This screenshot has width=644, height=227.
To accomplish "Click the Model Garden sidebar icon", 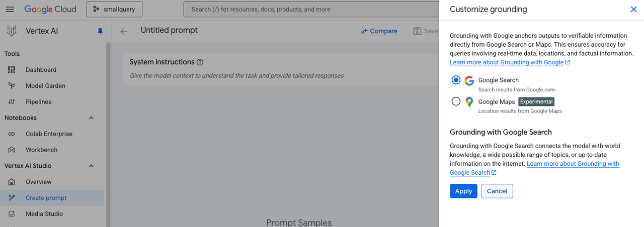I will coord(12,86).
